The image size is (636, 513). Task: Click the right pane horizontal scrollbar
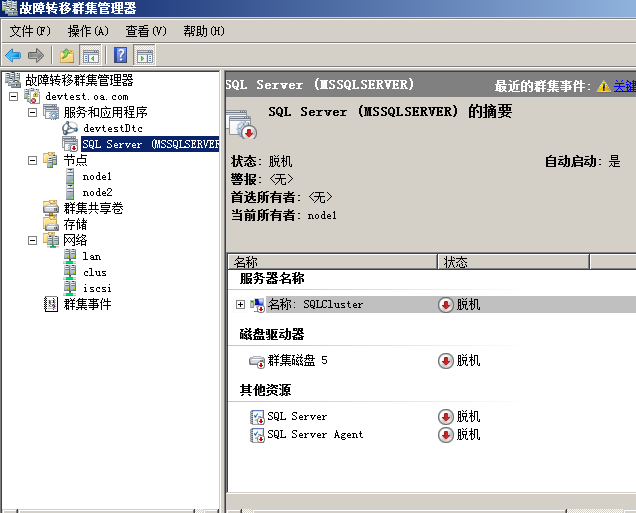(x=431, y=511)
